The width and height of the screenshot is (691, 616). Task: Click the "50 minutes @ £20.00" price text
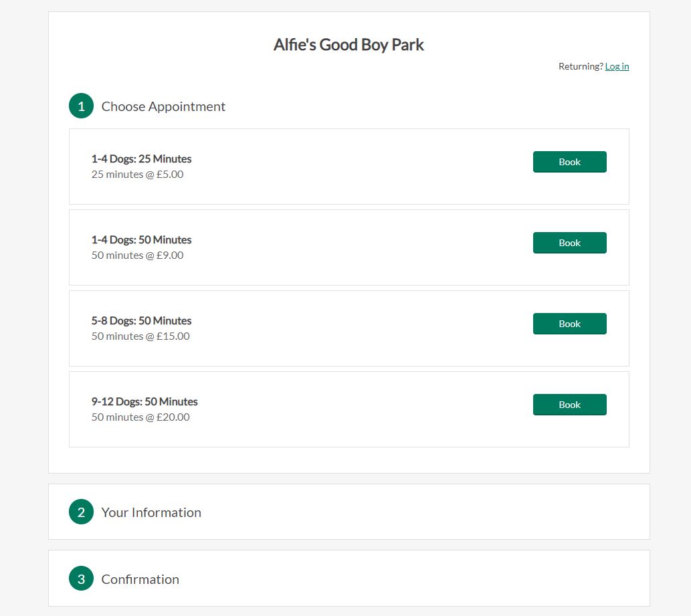[140, 417]
